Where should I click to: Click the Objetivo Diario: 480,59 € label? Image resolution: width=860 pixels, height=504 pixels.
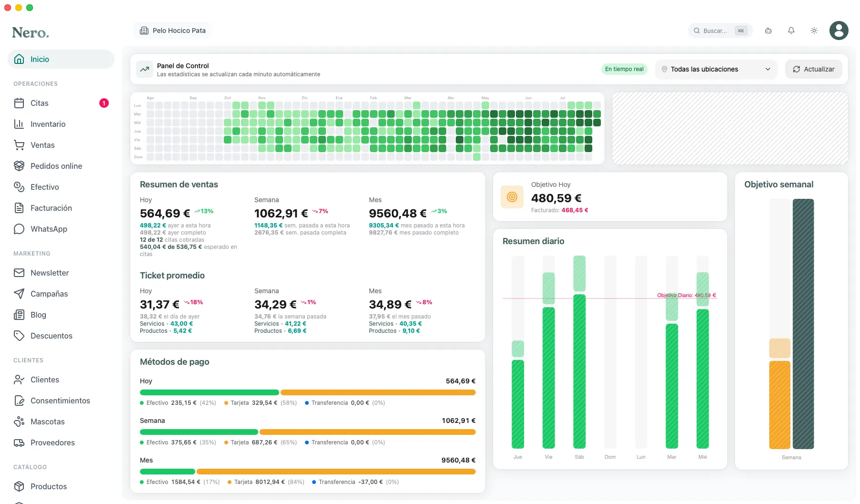686,295
